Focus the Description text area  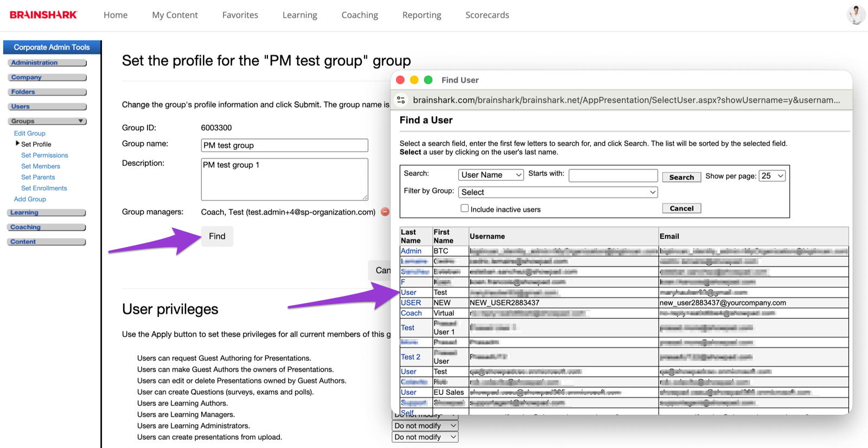tap(285, 179)
